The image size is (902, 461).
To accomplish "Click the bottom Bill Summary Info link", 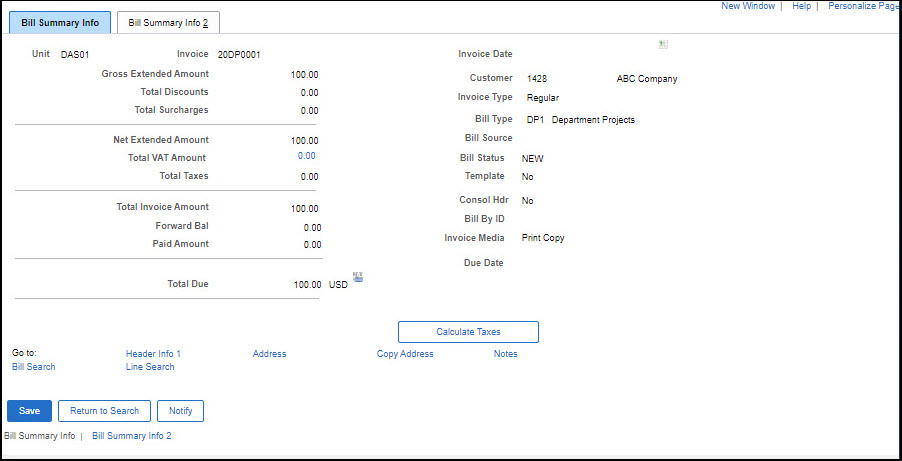I will pos(40,436).
